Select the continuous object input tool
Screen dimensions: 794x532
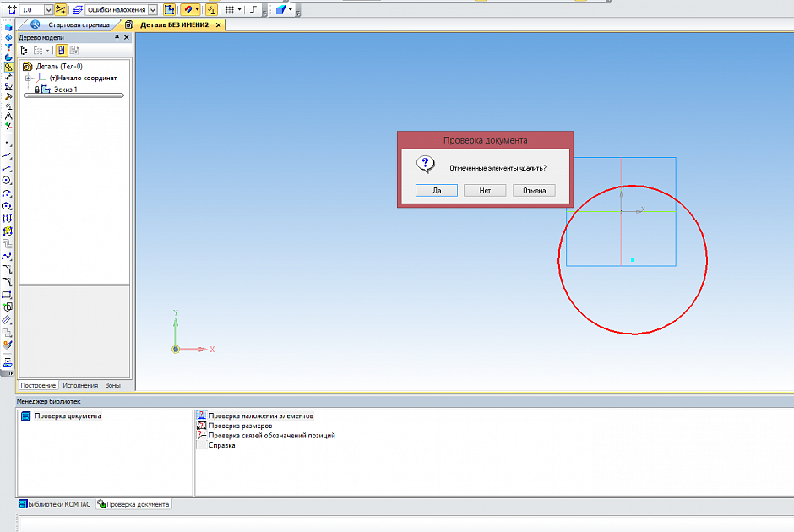pos(7,218)
